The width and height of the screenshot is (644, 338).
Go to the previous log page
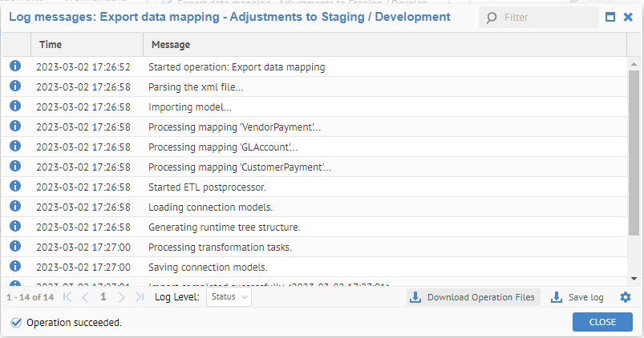click(x=85, y=297)
